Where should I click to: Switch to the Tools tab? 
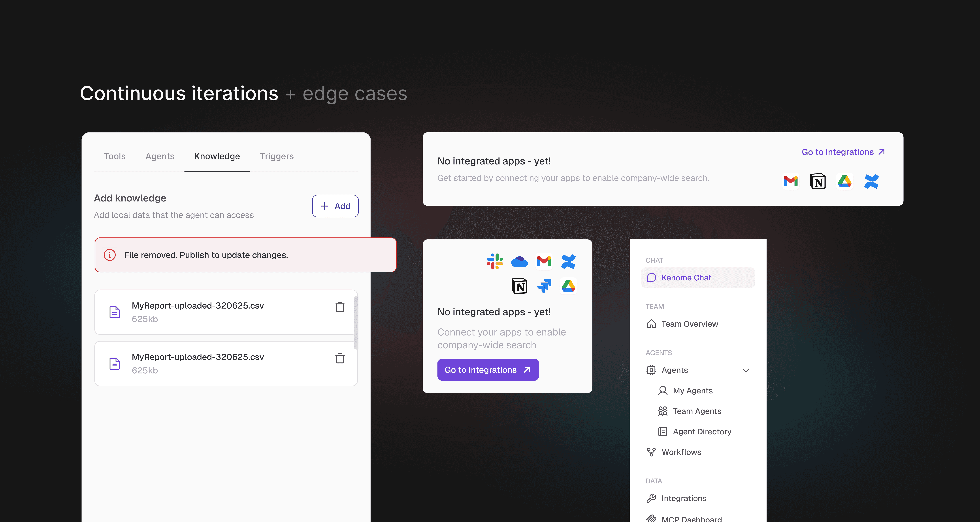(x=115, y=156)
